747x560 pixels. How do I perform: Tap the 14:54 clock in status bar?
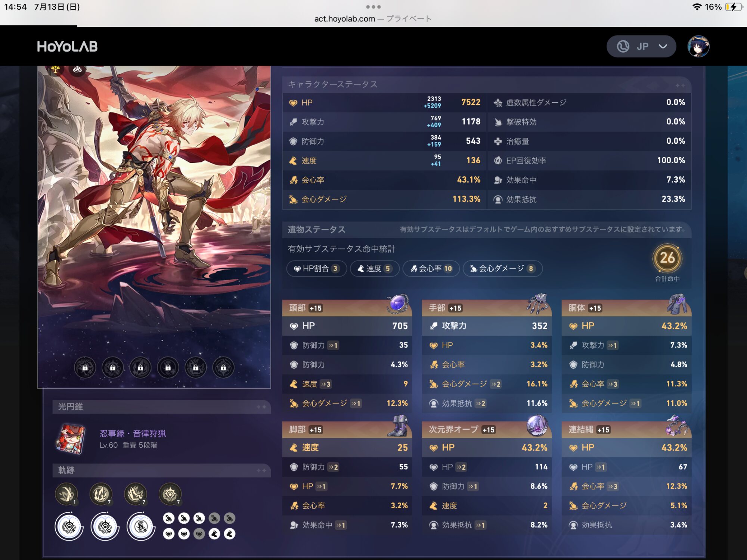[x=15, y=7]
